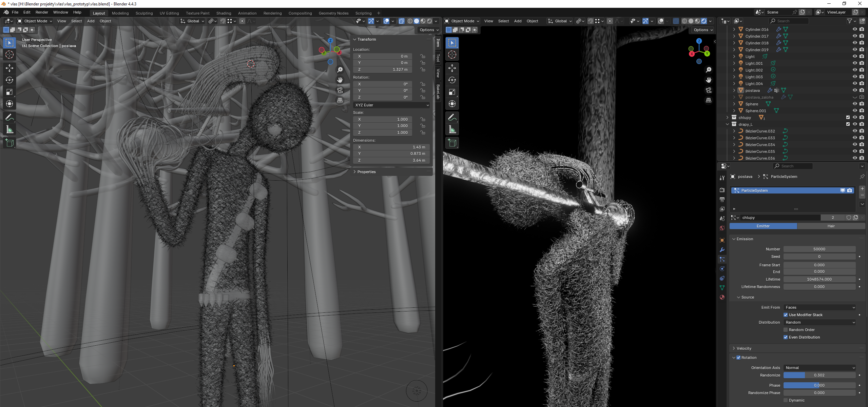This screenshot has height=407, width=868.
Task: Switch to the Sculpting workspace tab
Action: (x=144, y=13)
